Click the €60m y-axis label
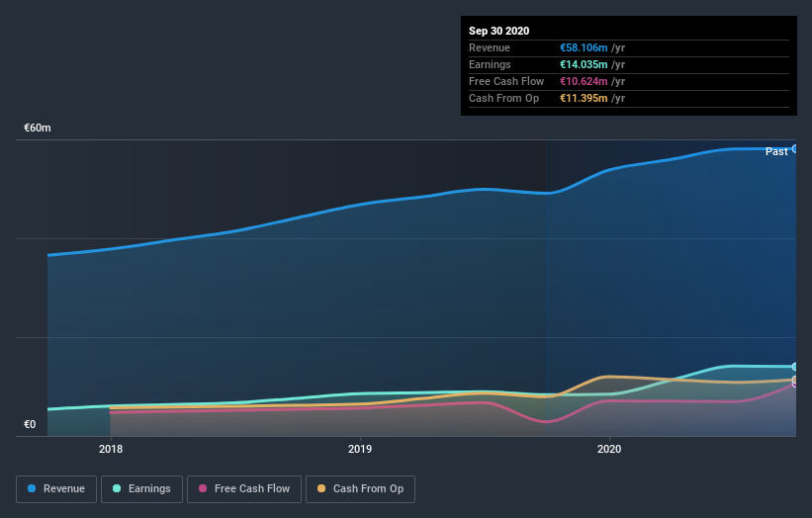Screen dimensions: 812x518 point(38,128)
